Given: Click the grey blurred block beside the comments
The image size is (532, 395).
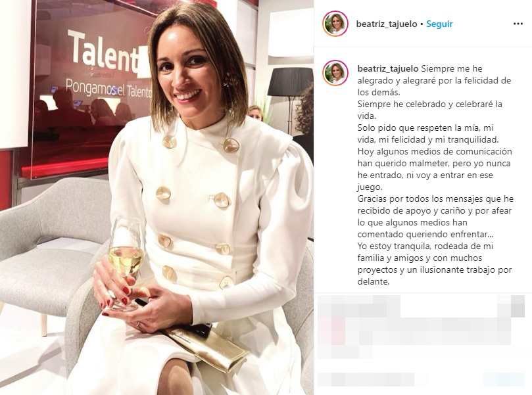Looking at the screenshot, I should tap(512, 306).
